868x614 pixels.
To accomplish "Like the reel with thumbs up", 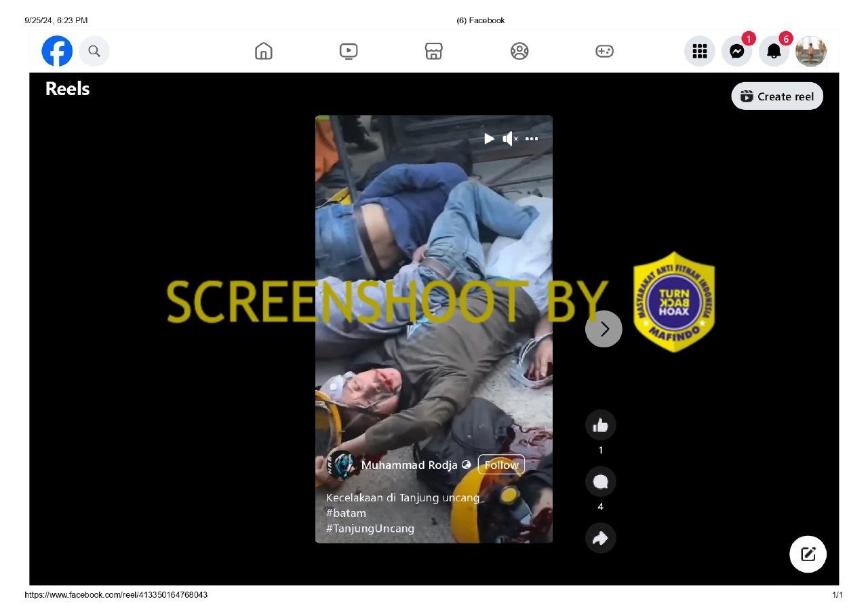I will pyautogui.click(x=600, y=425).
